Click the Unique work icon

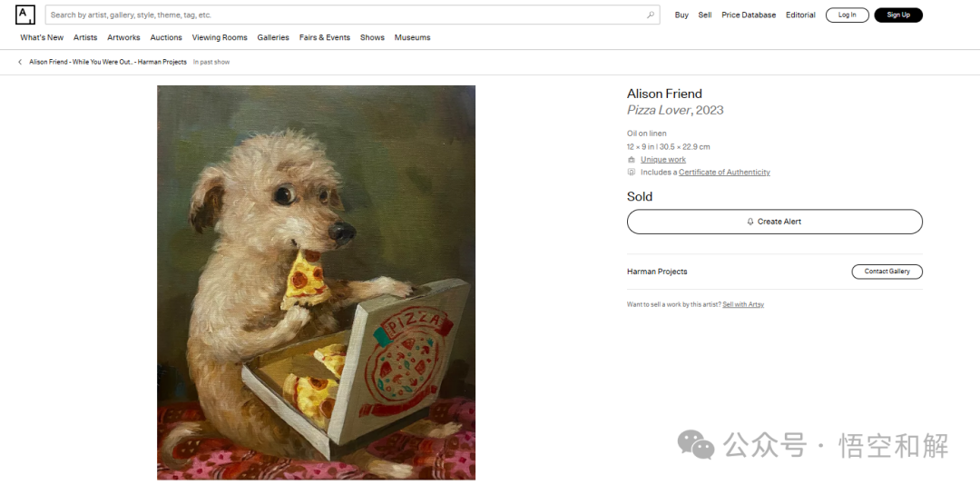click(632, 160)
